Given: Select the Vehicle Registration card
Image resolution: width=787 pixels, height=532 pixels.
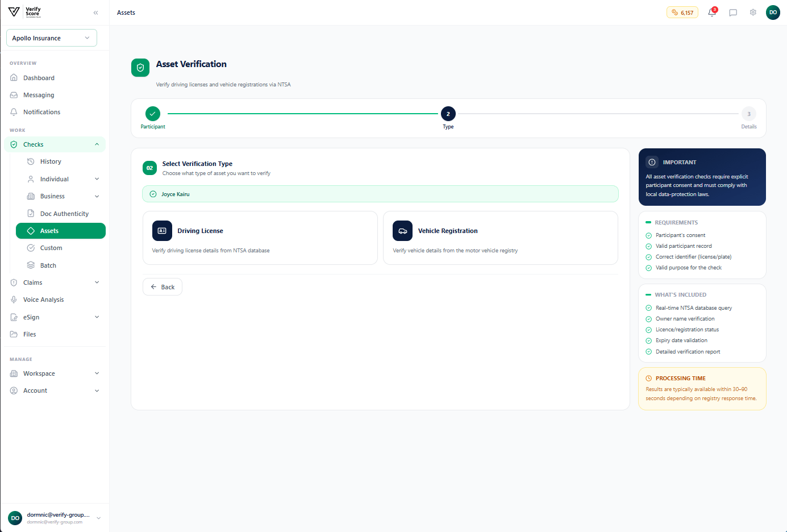Looking at the screenshot, I should tap(501, 238).
